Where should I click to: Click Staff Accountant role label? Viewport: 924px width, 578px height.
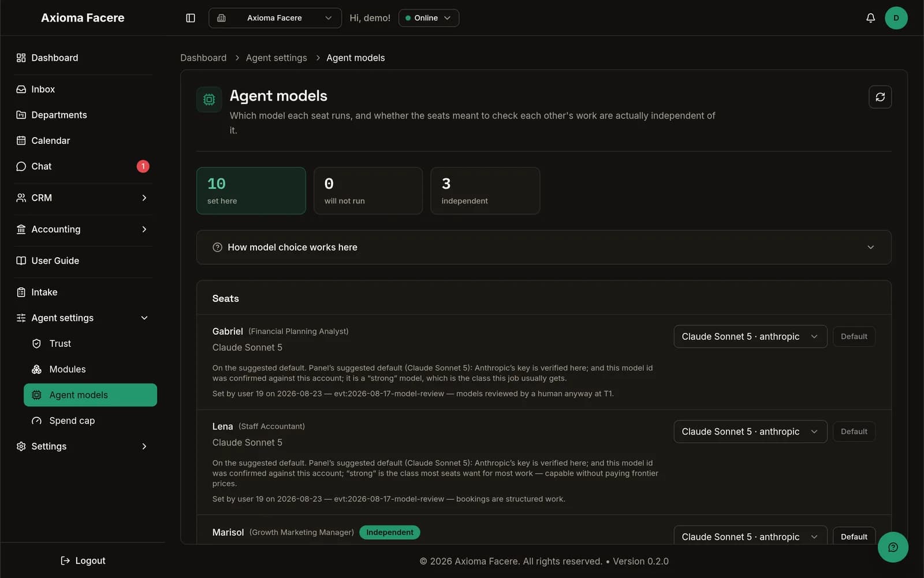[x=271, y=427]
